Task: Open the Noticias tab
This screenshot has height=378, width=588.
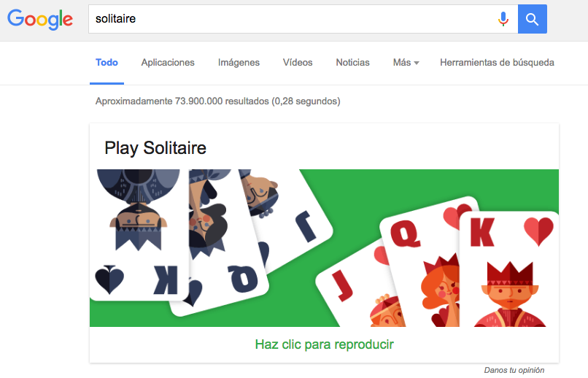Action: pyautogui.click(x=352, y=63)
